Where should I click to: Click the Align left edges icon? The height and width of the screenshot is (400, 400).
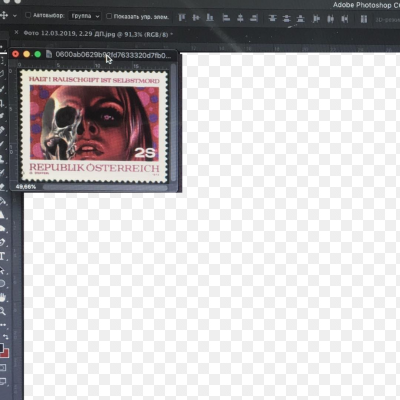tap(226, 17)
